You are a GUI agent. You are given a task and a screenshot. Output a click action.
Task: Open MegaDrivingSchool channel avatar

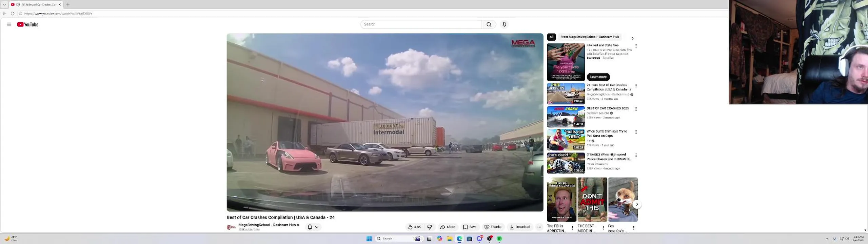tap(231, 227)
